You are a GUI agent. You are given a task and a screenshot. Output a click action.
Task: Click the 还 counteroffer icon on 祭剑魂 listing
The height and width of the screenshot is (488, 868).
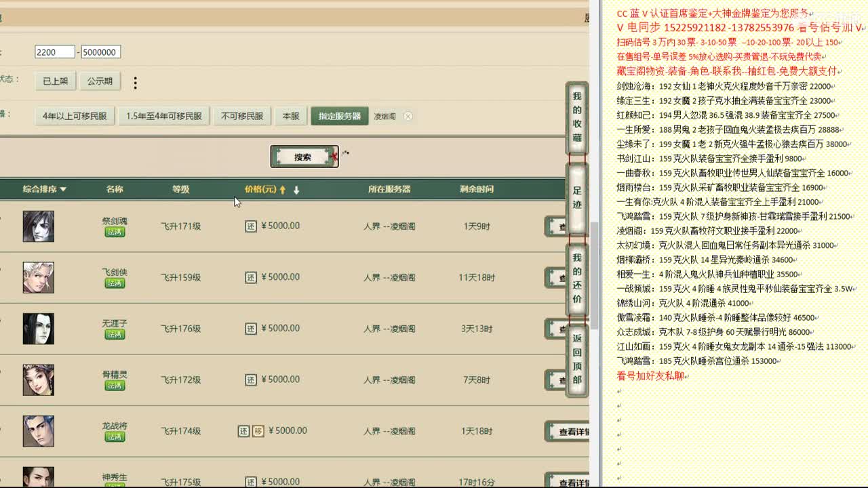point(252,225)
